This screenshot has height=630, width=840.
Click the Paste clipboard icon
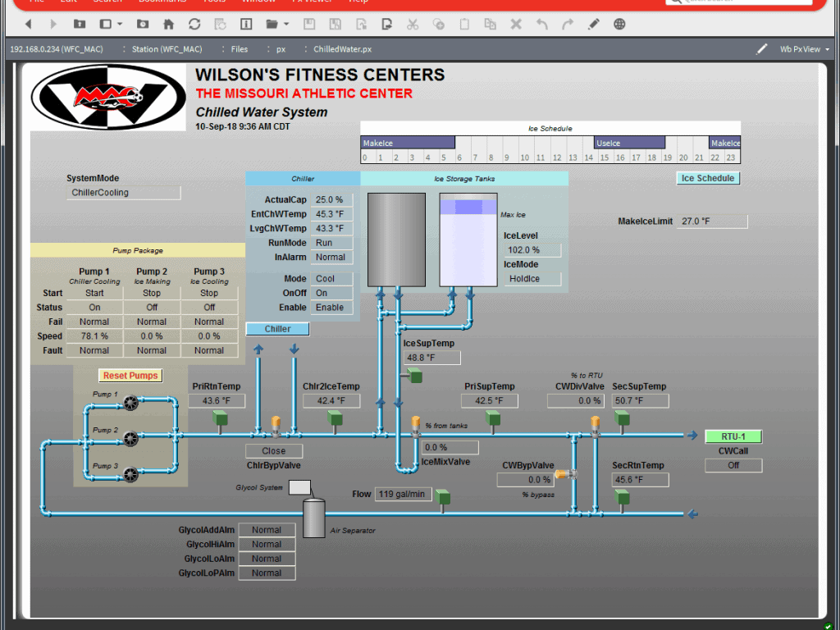(464, 24)
